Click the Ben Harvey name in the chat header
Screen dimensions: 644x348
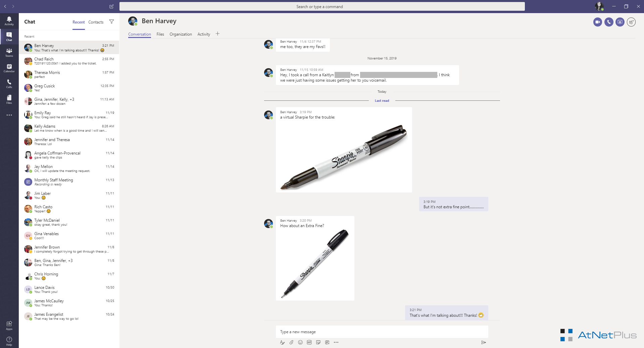pos(159,21)
